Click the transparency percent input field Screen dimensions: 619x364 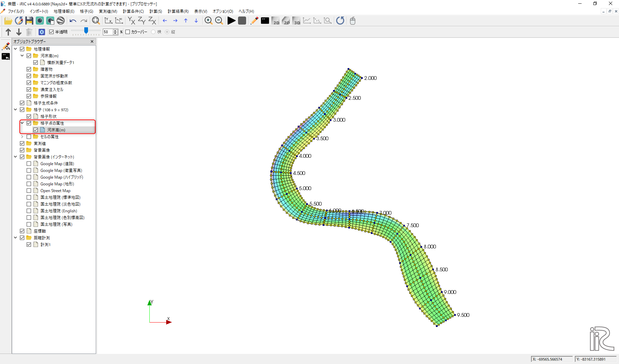coord(108,32)
